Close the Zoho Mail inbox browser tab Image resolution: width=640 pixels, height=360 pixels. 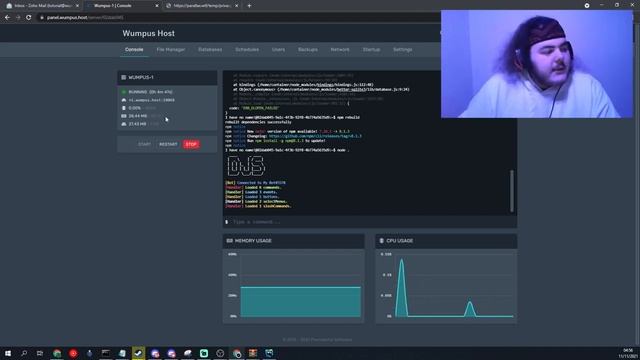77,6
